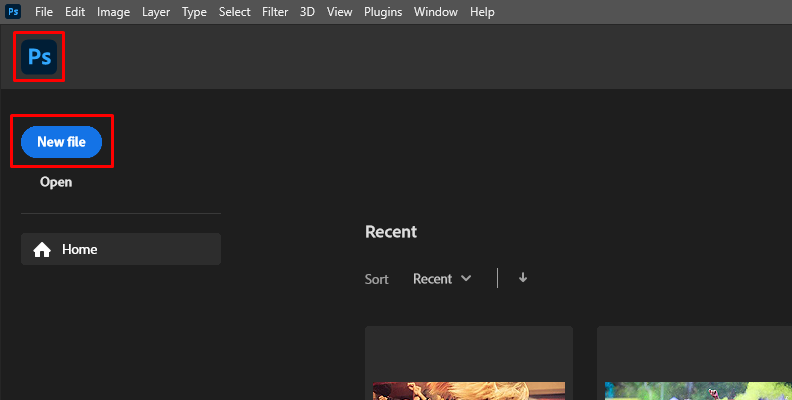Open the second recent file thumbnail
The width and height of the screenshot is (792, 400).
coord(695,363)
